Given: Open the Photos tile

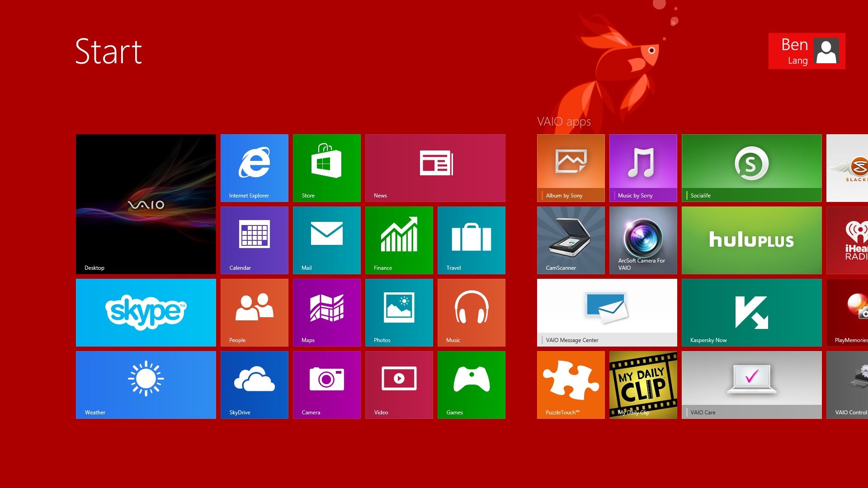Looking at the screenshot, I should pyautogui.click(x=399, y=313).
